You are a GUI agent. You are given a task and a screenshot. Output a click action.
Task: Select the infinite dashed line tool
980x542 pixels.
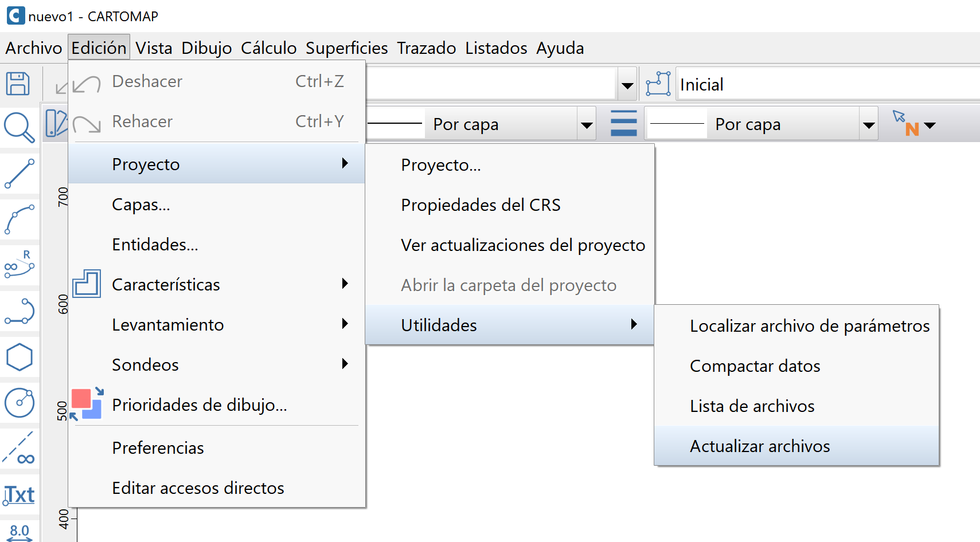point(18,448)
